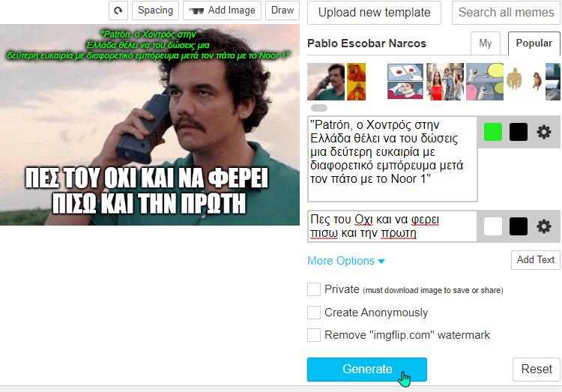Viewport: 562px width, 392px height.
Task: Click the Generate button
Action: 367,370
